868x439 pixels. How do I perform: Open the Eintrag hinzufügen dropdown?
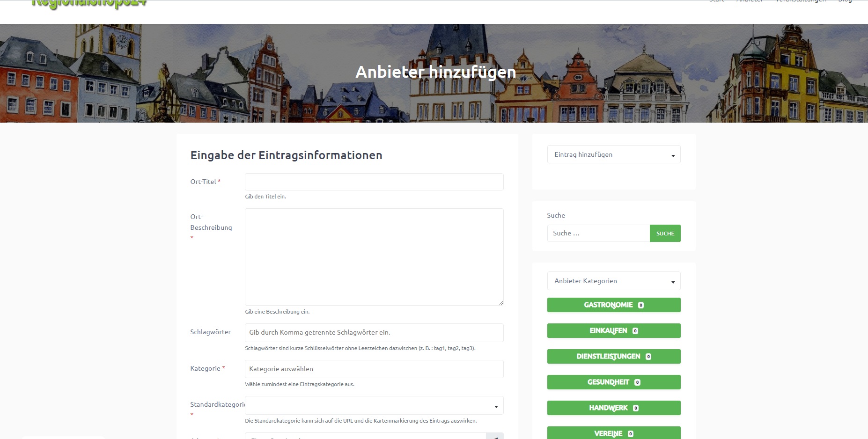coord(613,154)
